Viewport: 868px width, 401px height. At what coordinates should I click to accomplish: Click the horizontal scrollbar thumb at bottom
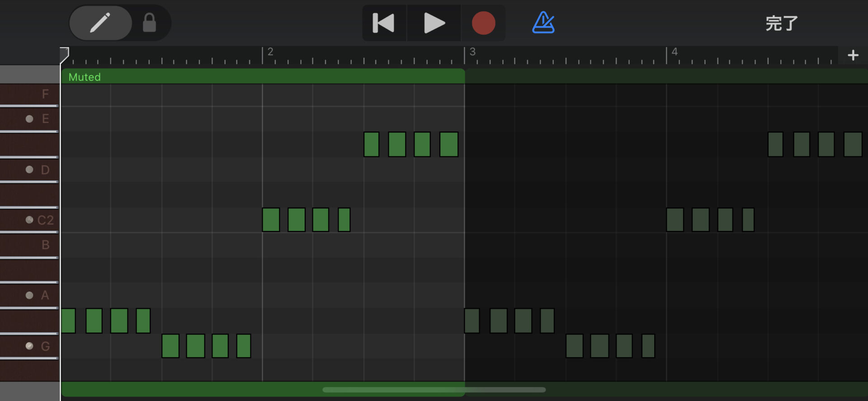click(434, 390)
